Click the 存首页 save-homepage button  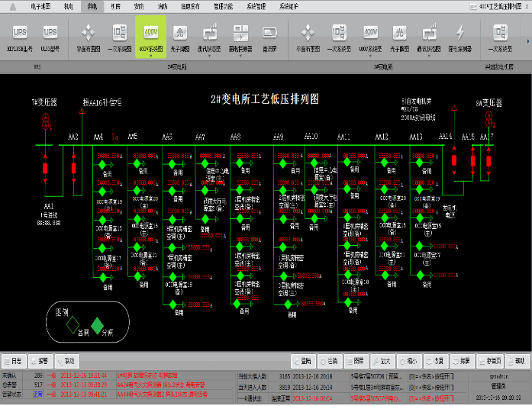pos(490,362)
